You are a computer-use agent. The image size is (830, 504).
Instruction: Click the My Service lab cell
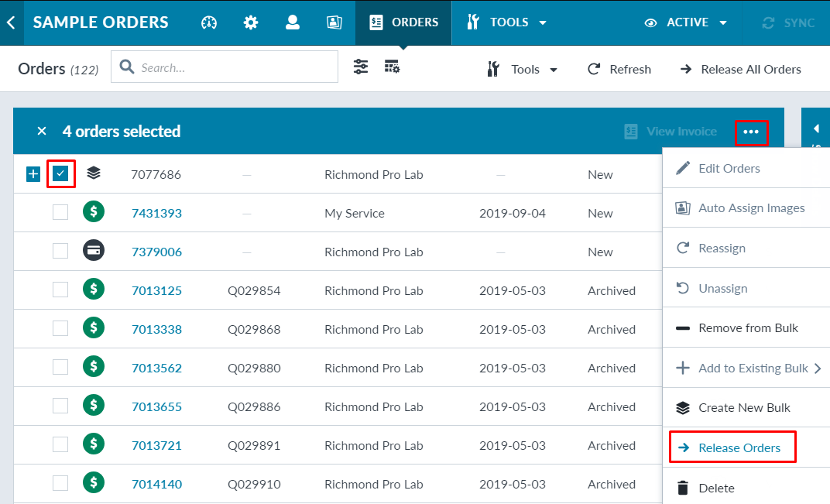point(355,214)
